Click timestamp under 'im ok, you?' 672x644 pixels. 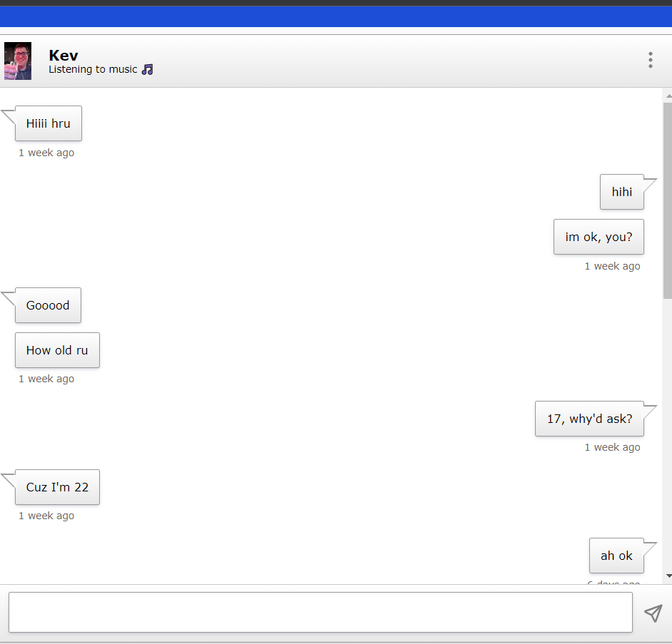click(612, 266)
